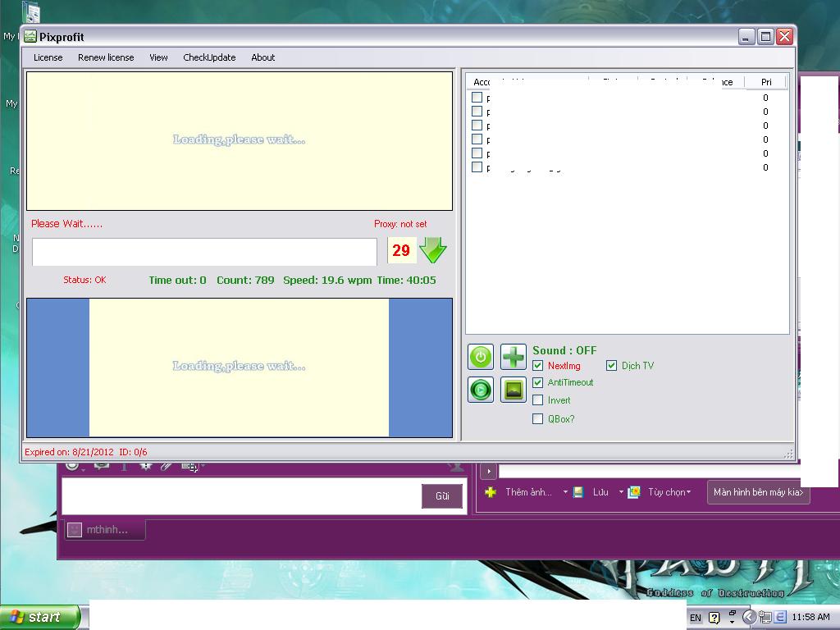The image size is (840, 630).
Task: Click the Time out: 0 text
Action: point(177,280)
